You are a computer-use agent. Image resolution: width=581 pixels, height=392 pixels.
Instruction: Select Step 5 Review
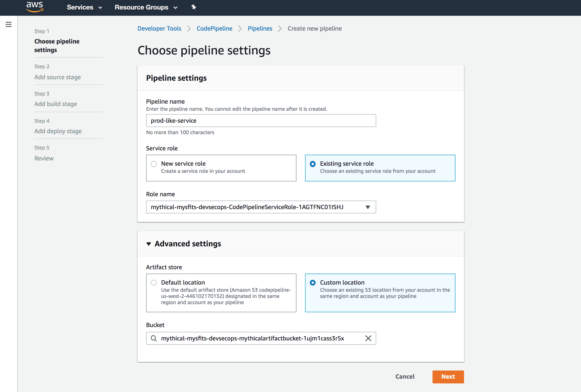point(44,158)
